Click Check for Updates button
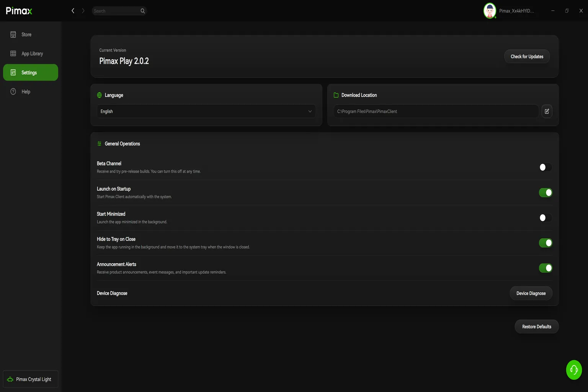This screenshot has width=588, height=392. point(527,57)
